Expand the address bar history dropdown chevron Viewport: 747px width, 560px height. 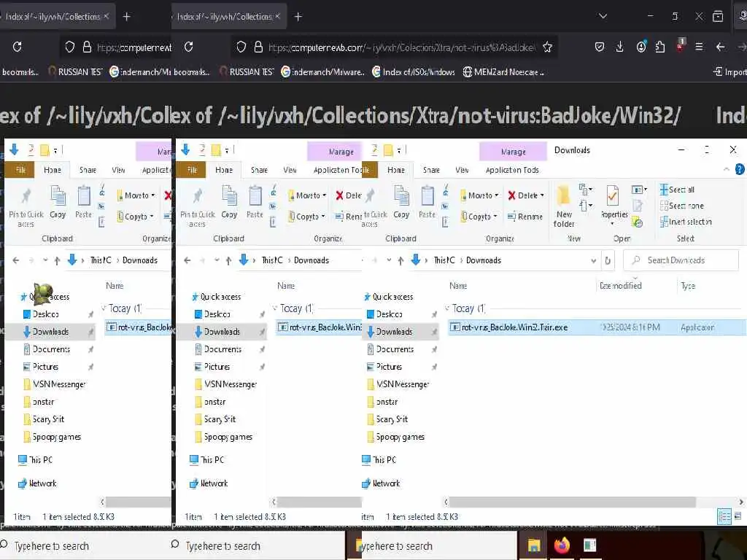pos(593,260)
